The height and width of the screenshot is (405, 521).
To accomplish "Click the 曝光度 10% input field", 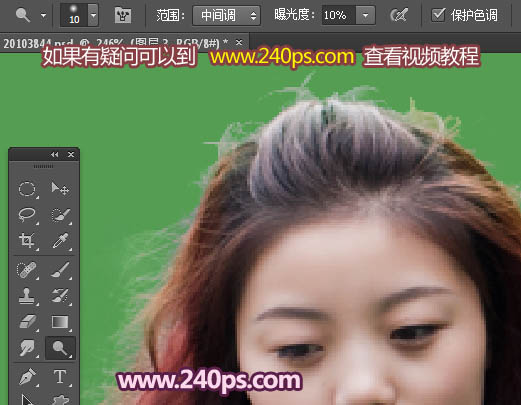I will 339,15.
